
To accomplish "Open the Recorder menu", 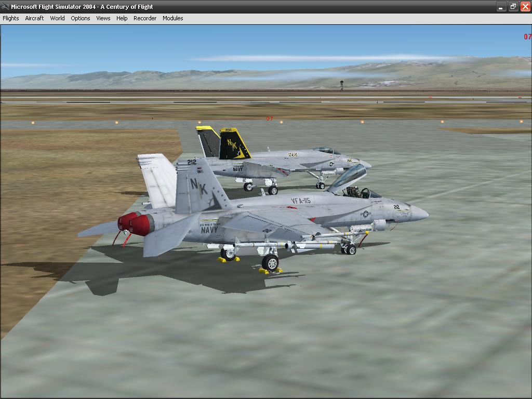I will click(x=145, y=18).
